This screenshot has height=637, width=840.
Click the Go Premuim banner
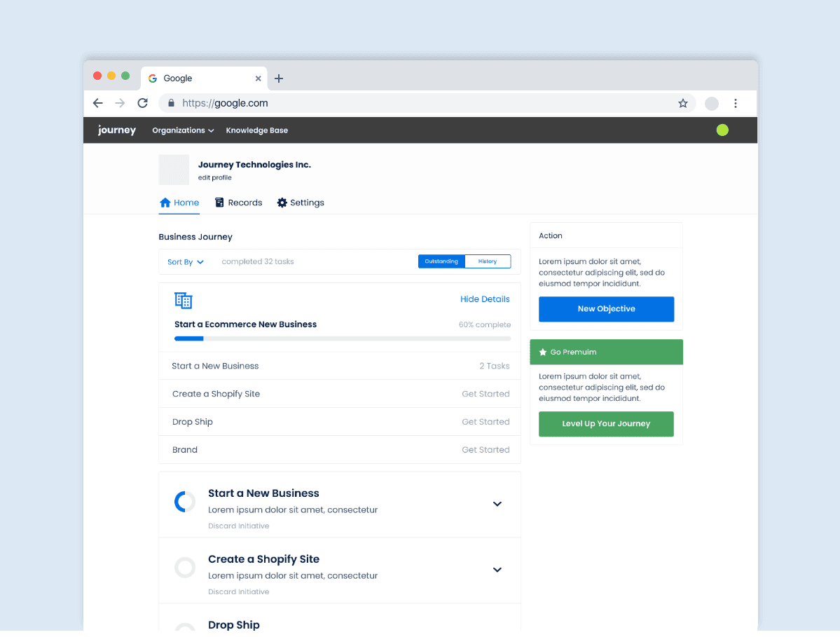click(x=607, y=352)
